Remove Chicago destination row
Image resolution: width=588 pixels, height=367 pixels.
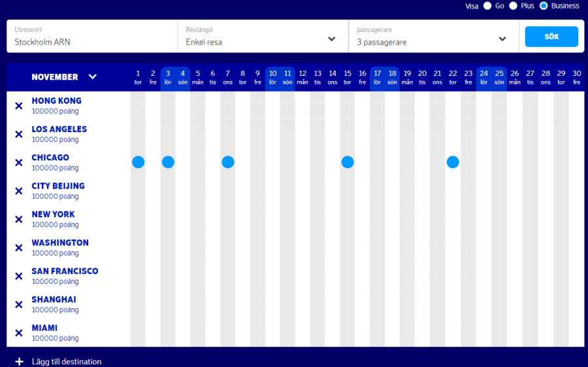(x=19, y=162)
